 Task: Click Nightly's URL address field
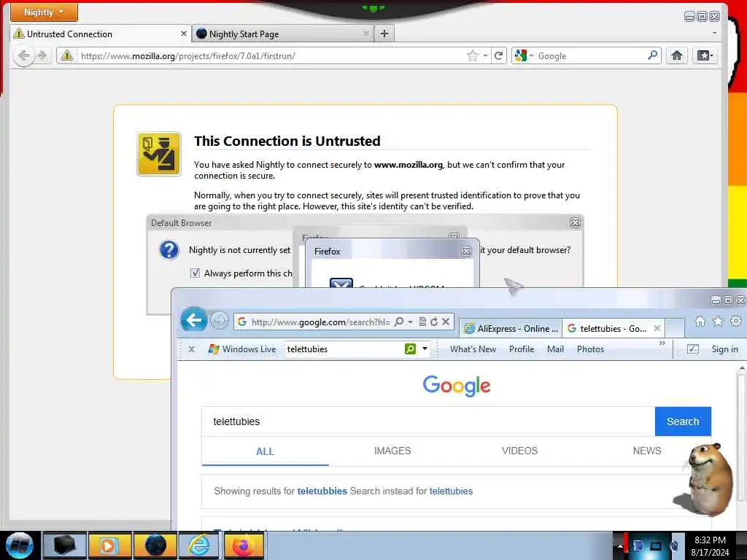tap(271, 55)
